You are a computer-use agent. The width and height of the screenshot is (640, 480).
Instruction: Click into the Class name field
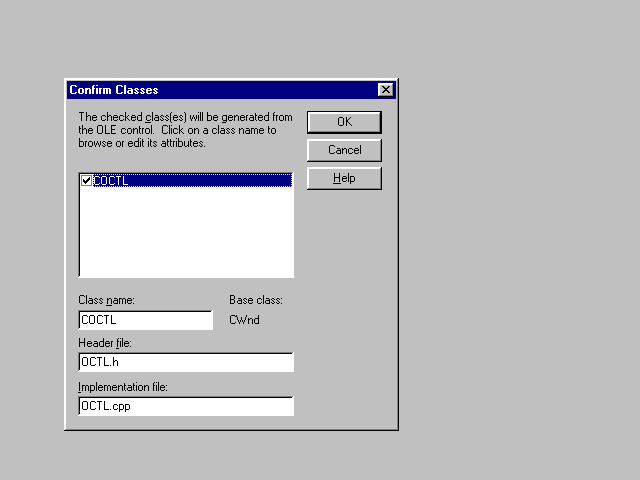(145, 320)
